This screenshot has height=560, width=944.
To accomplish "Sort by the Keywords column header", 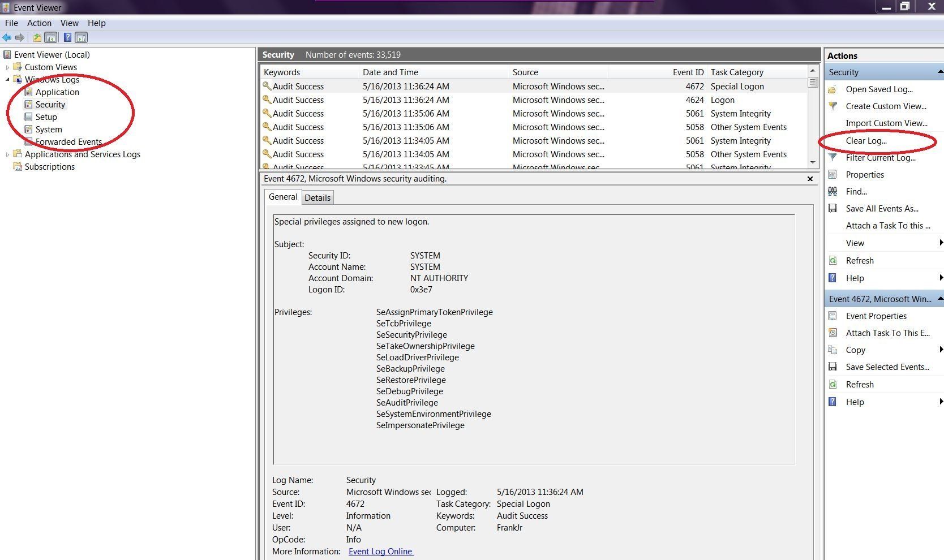I will point(310,72).
